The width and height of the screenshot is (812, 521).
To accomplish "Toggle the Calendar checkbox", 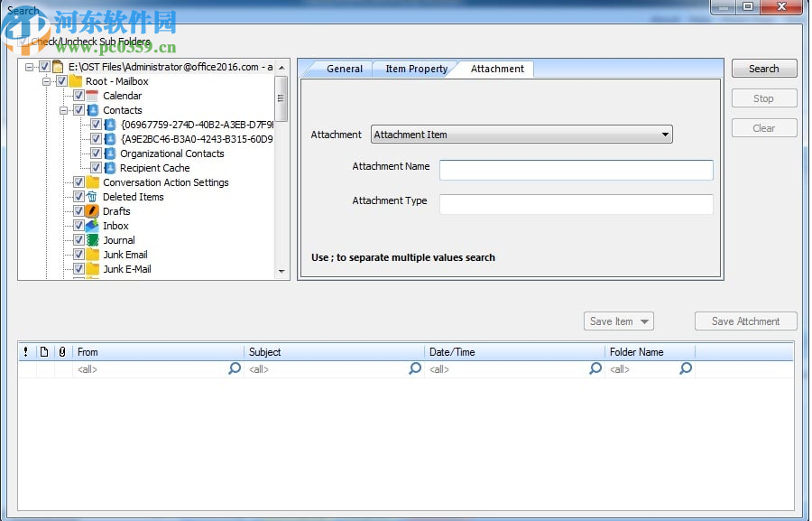I will pyautogui.click(x=80, y=96).
